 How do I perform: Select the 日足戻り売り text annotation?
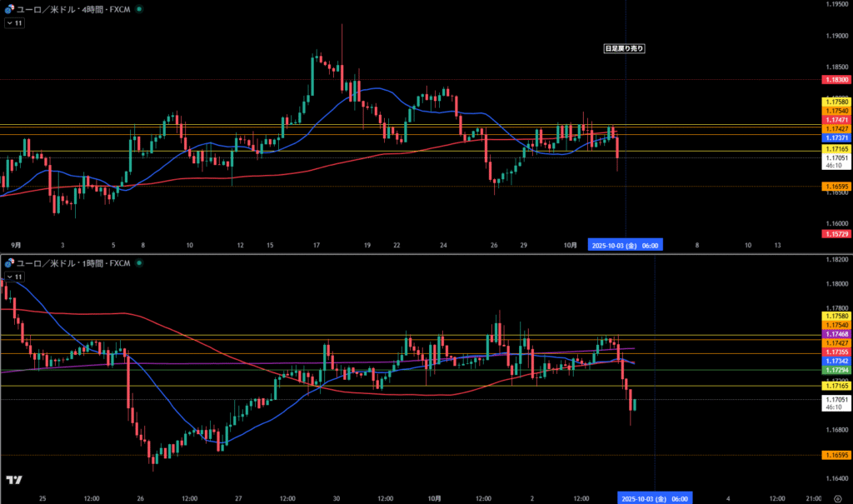tap(624, 49)
